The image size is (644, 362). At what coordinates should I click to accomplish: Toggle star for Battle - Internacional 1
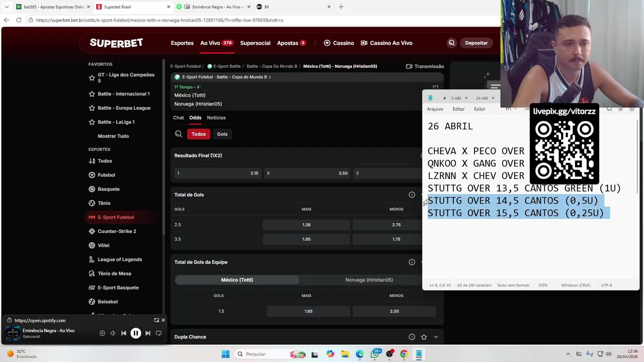[x=92, y=94]
